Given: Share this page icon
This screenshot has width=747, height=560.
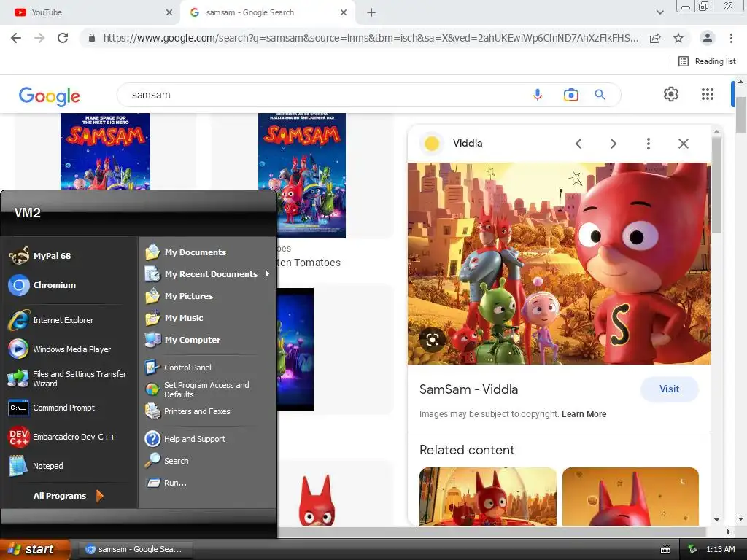Looking at the screenshot, I should pos(655,38).
